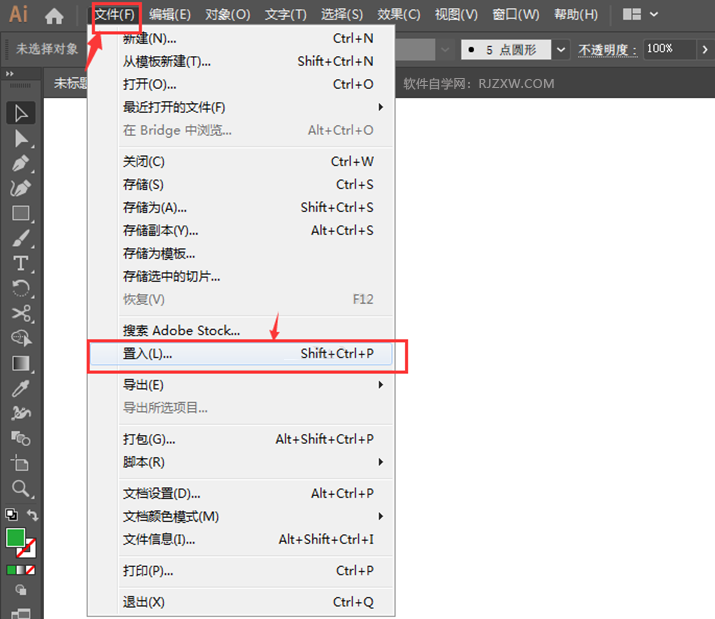Select the Gradient tool
Viewport: 715px width, 619px height.
click(21, 364)
